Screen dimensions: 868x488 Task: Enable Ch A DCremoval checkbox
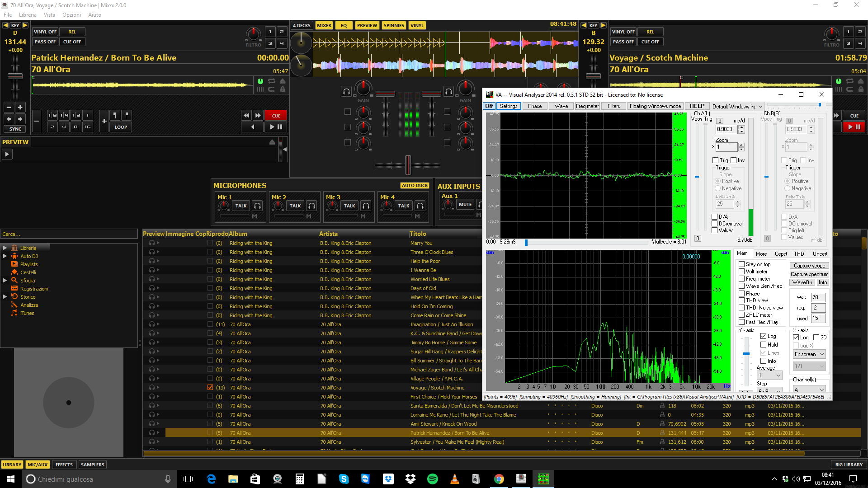[715, 224]
